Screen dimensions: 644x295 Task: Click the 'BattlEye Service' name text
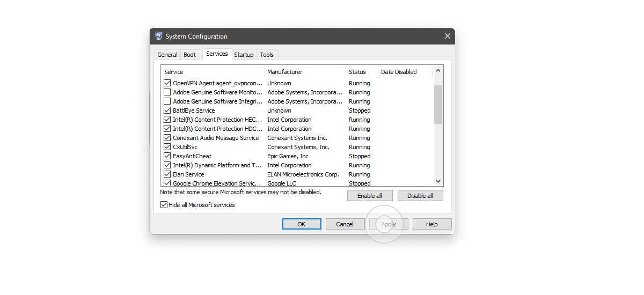194,110
